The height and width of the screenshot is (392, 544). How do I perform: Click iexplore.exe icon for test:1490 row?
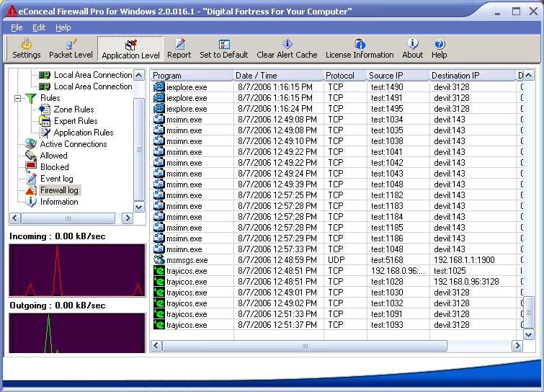159,86
